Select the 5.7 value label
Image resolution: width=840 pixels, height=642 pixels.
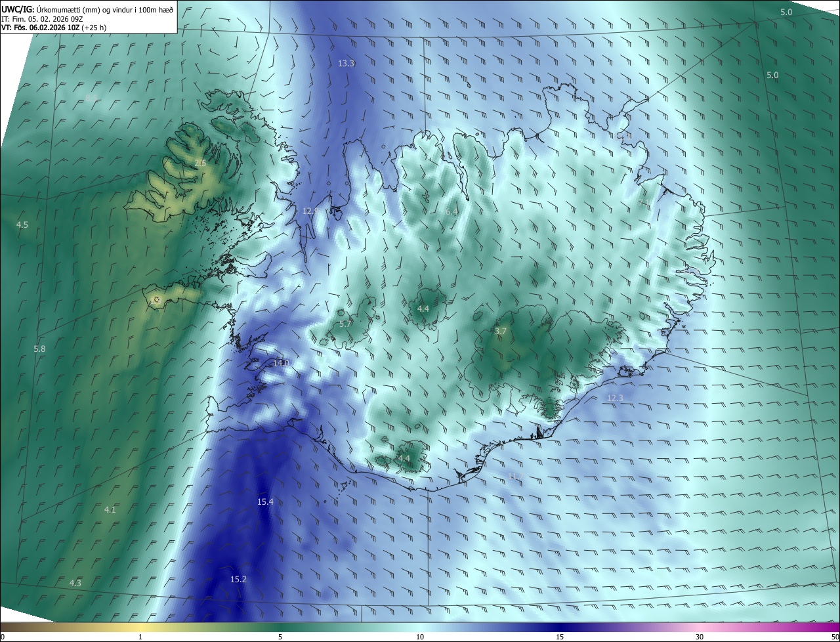click(346, 324)
